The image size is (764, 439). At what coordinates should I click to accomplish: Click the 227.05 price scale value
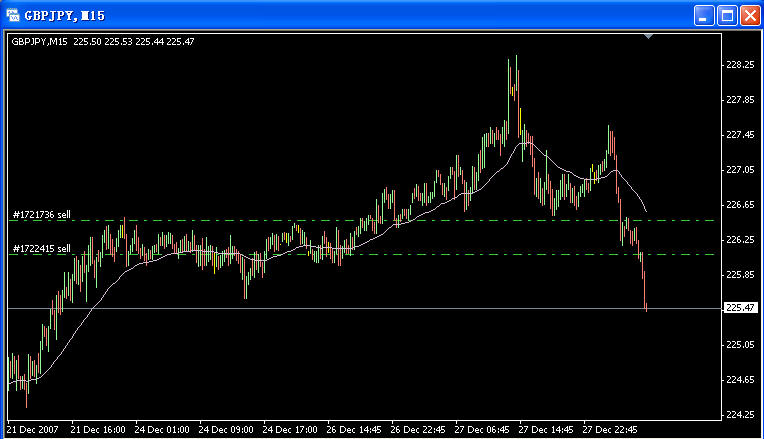740,170
